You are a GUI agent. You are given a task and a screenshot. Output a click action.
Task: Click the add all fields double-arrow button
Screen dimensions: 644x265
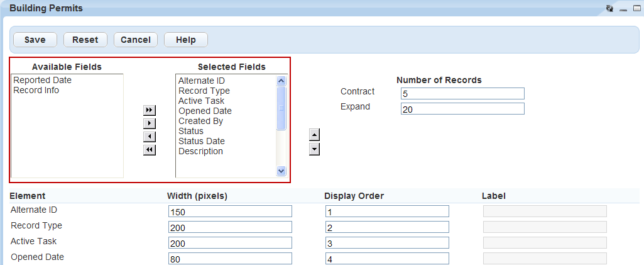click(x=149, y=110)
